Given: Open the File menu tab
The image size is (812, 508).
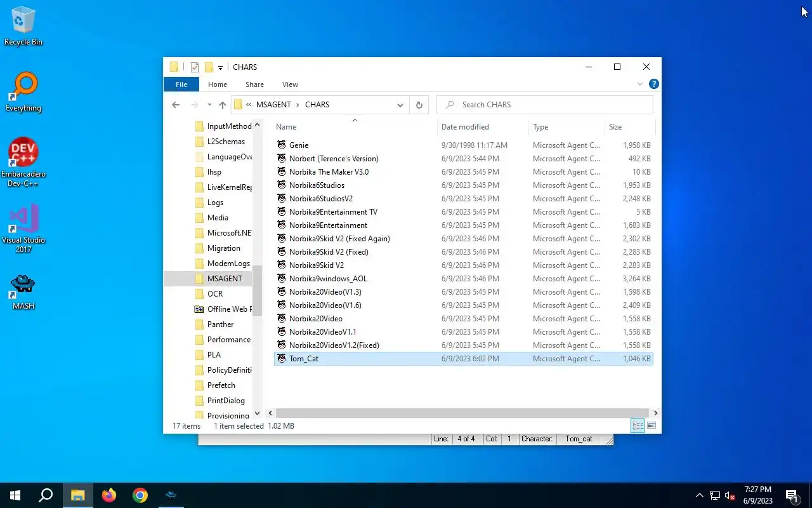Looking at the screenshot, I should click(x=181, y=84).
